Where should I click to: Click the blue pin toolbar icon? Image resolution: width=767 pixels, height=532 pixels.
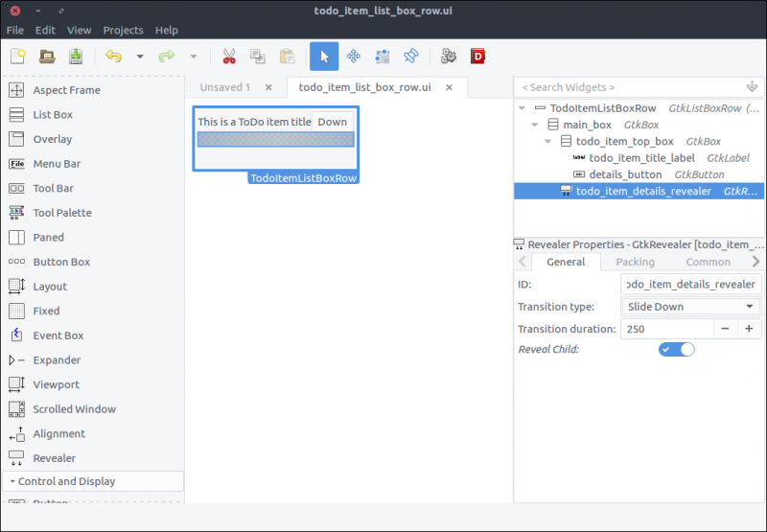click(410, 57)
